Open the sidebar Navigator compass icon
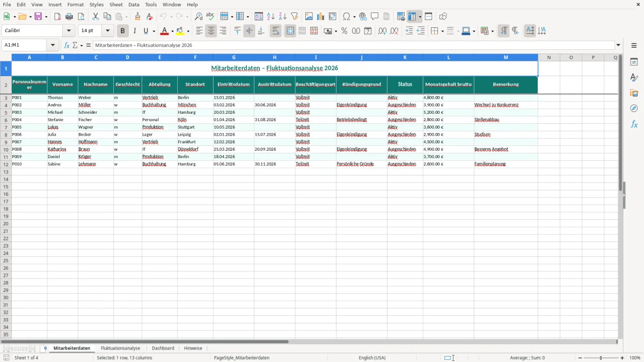The width and height of the screenshot is (644, 362). click(634, 108)
